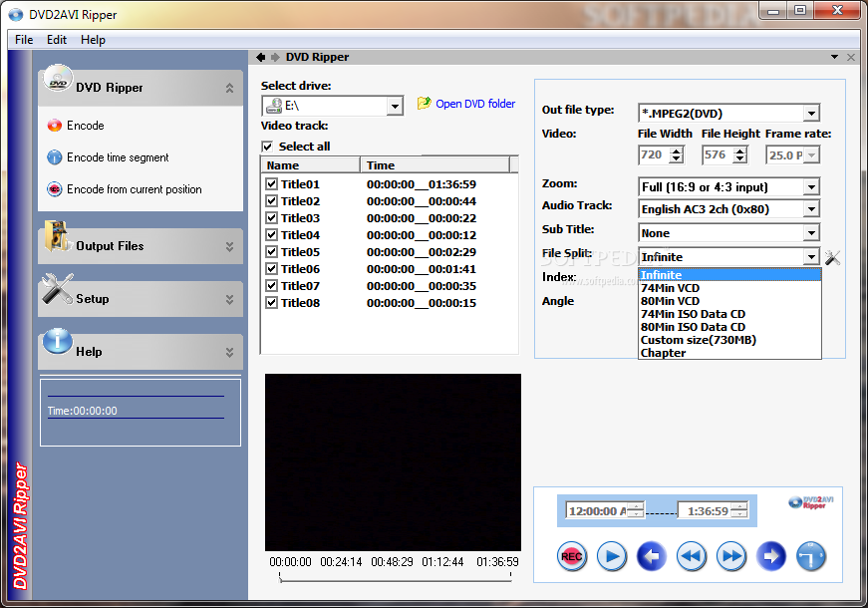Uncheck the Title02 checkbox
This screenshot has height=608, width=868.
click(272, 201)
